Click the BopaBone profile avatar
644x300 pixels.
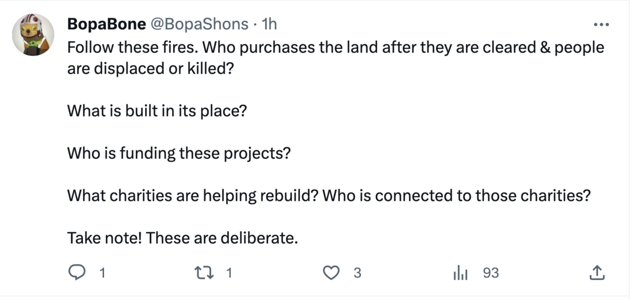click(x=33, y=34)
